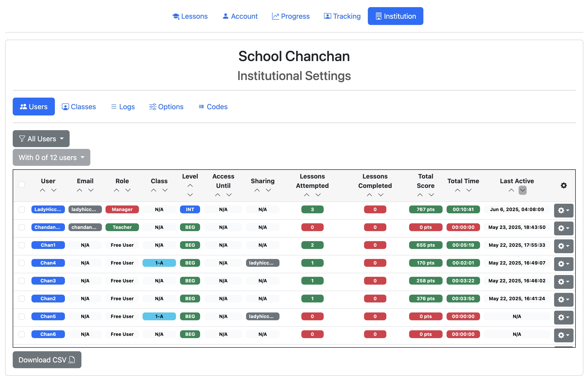
Task: Select Chan6 row checkbox
Action: tap(22, 334)
